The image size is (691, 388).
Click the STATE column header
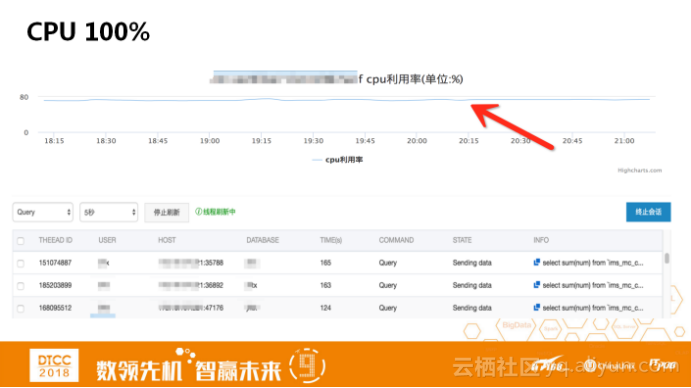(462, 240)
